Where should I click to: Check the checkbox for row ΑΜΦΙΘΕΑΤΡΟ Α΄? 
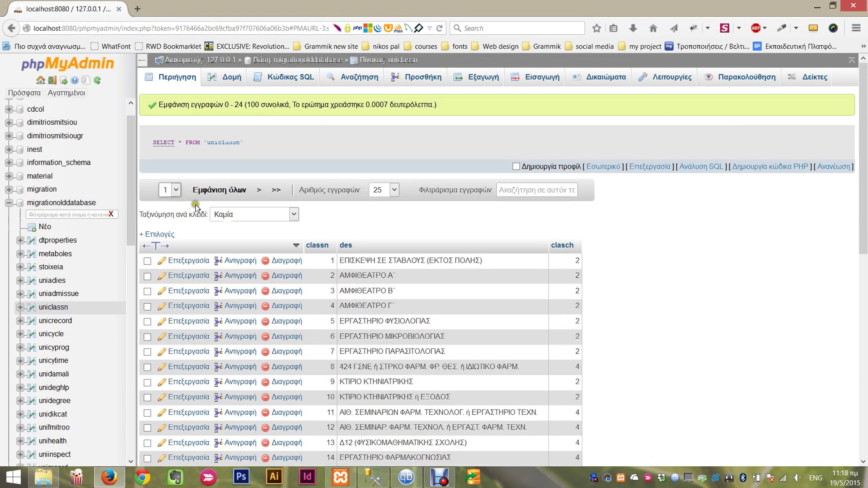pos(147,276)
